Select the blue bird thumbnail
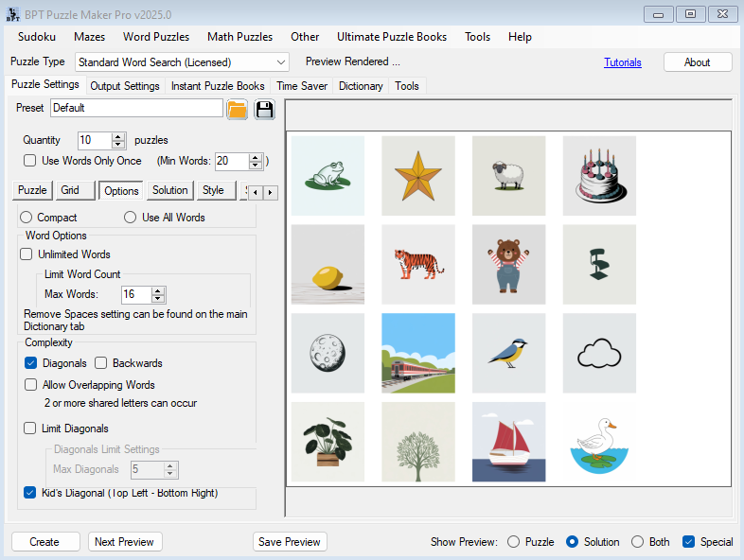This screenshot has width=744, height=560. (x=508, y=353)
